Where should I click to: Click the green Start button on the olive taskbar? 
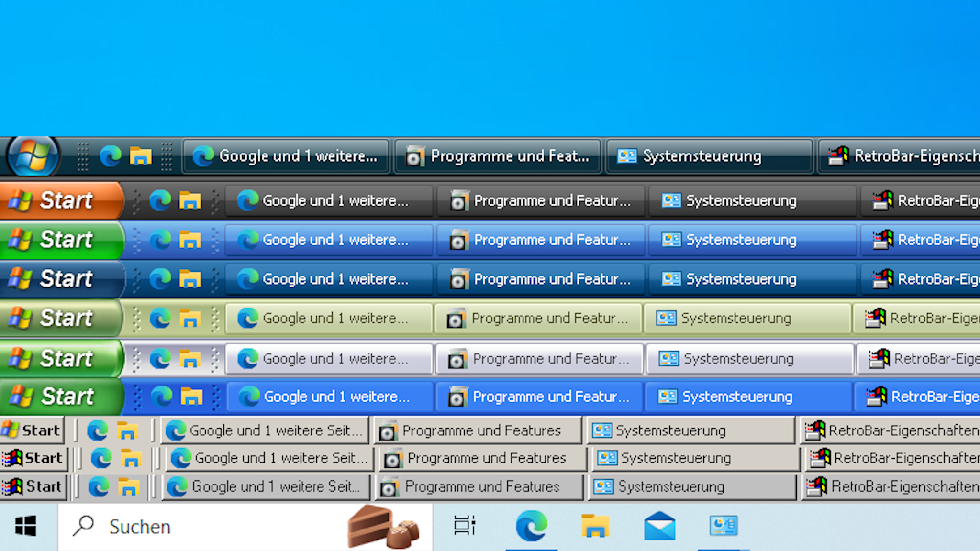pyautogui.click(x=57, y=318)
